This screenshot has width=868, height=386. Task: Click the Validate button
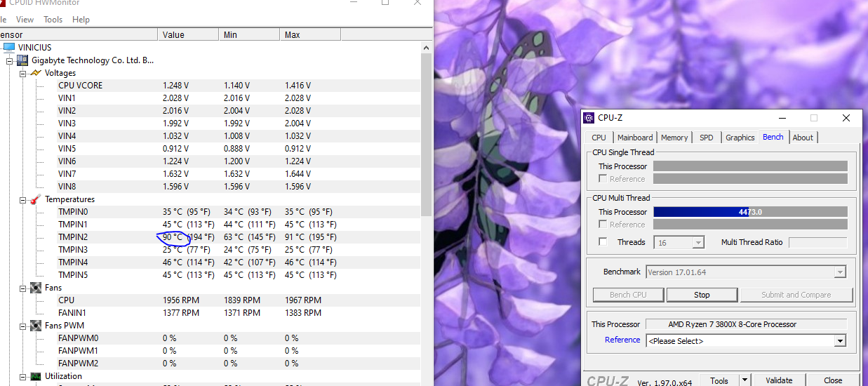click(x=779, y=380)
